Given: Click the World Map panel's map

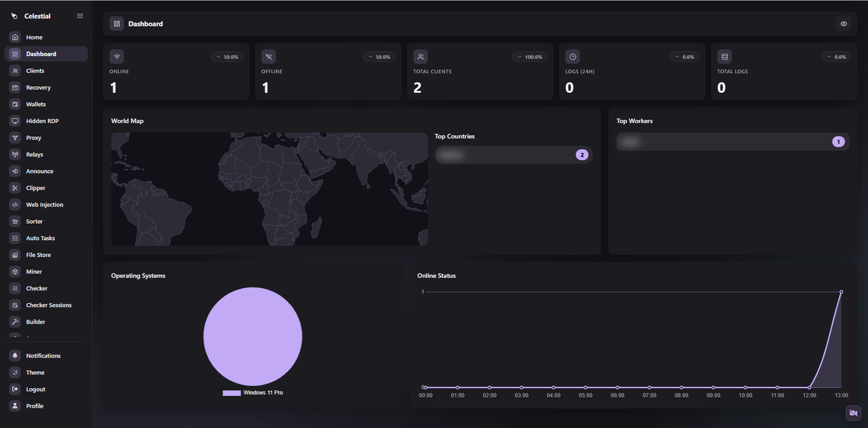Looking at the screenshot, I should (x=269, y=189).
